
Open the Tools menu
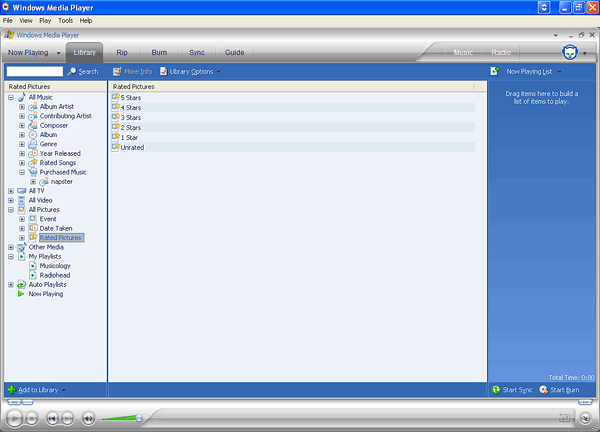coord(65,20)
